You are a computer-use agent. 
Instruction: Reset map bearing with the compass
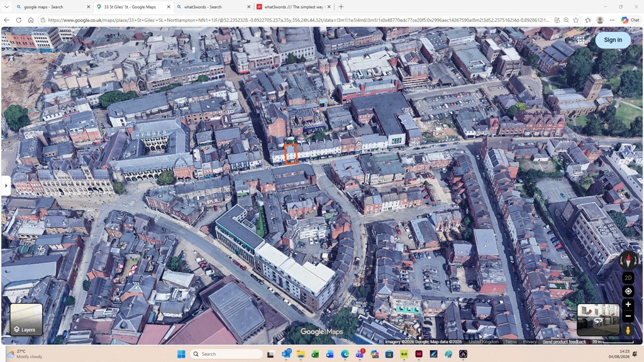point(628,260)
